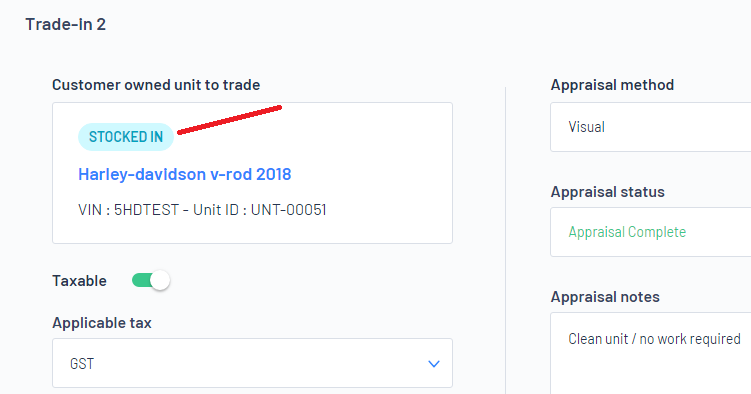751x394 pixels.
Task: Click the Appraisal status label
Action: pos(607,191)
